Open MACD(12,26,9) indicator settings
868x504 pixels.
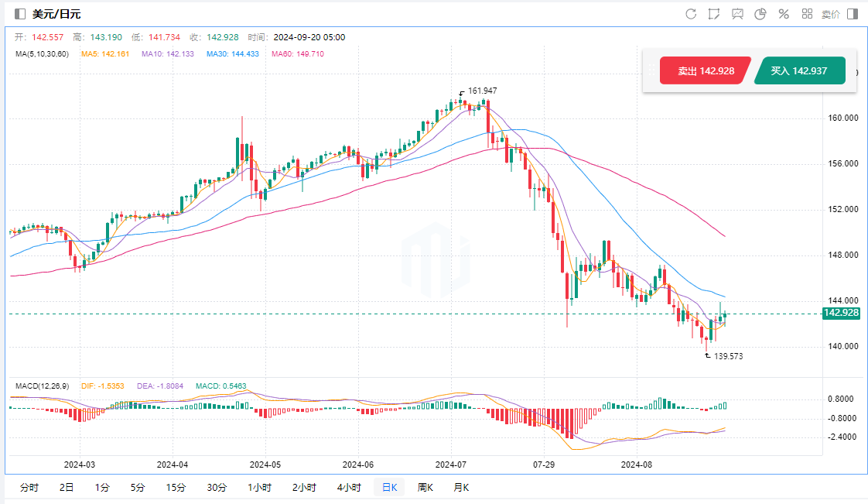coord(43,385)
